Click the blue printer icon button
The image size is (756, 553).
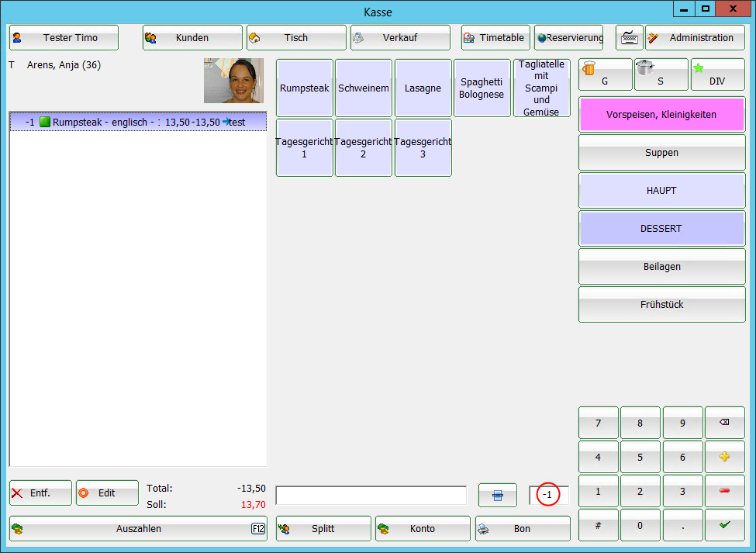click(498, 495)
